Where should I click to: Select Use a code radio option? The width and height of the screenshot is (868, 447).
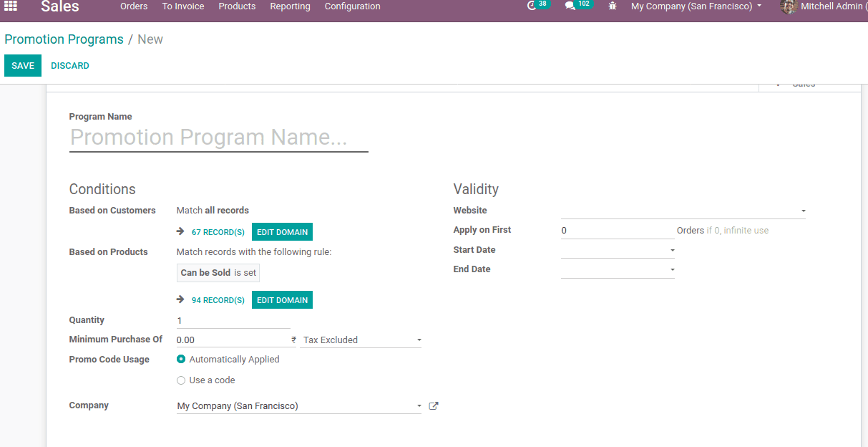pos(181,380)
